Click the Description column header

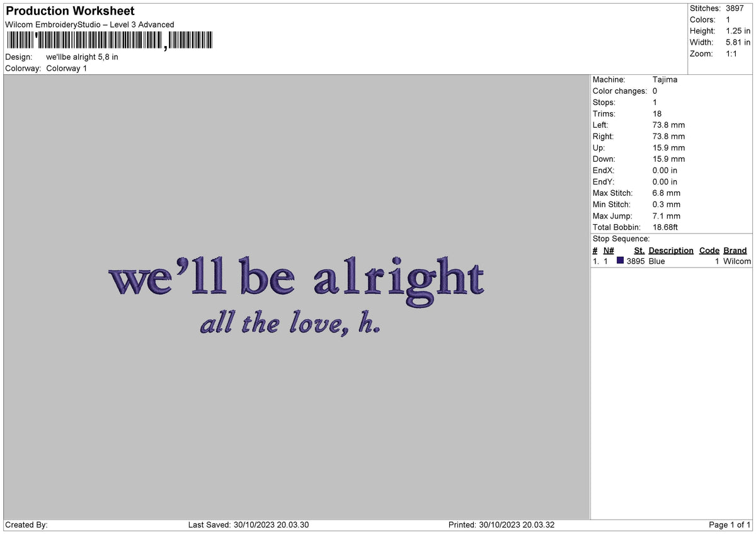(x=672, y=250)
